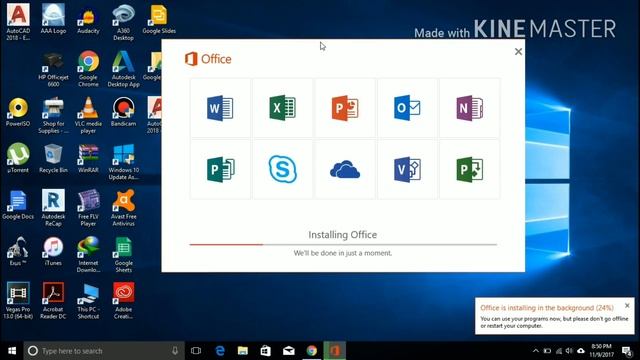
Task: Select the WinRAR desktop icon
Action: pyautogui.click(x=88, y=158)
